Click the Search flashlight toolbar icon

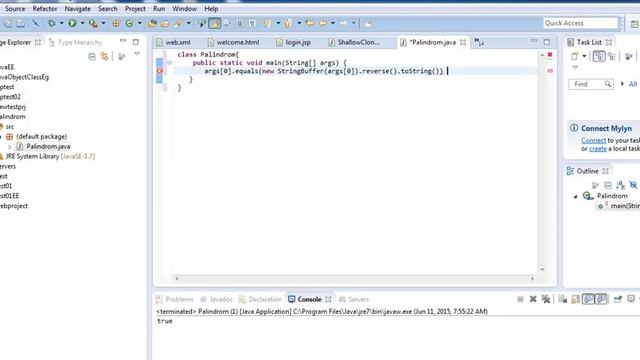178,24
